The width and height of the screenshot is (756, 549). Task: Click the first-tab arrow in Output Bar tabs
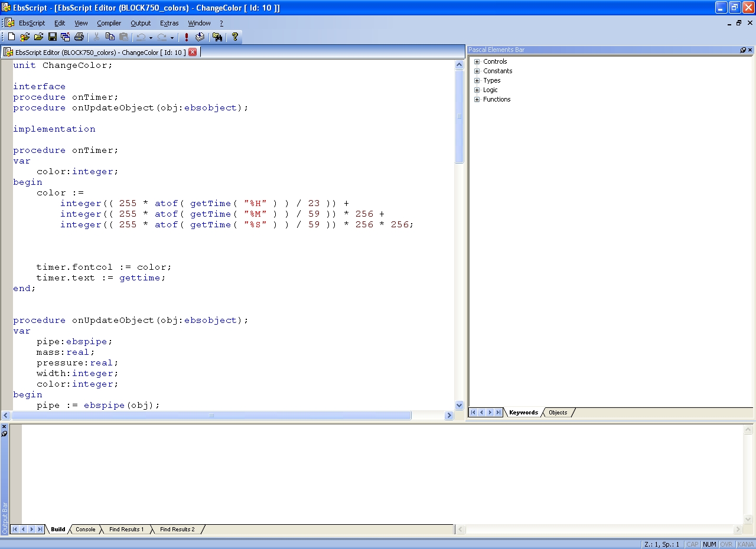pyautogui.click(x=15, y=530)
